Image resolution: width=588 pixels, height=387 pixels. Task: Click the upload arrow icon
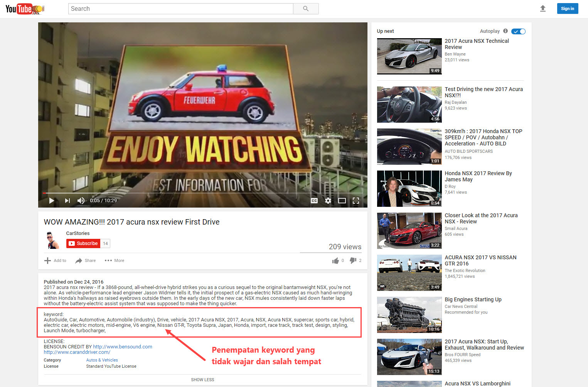543,8
